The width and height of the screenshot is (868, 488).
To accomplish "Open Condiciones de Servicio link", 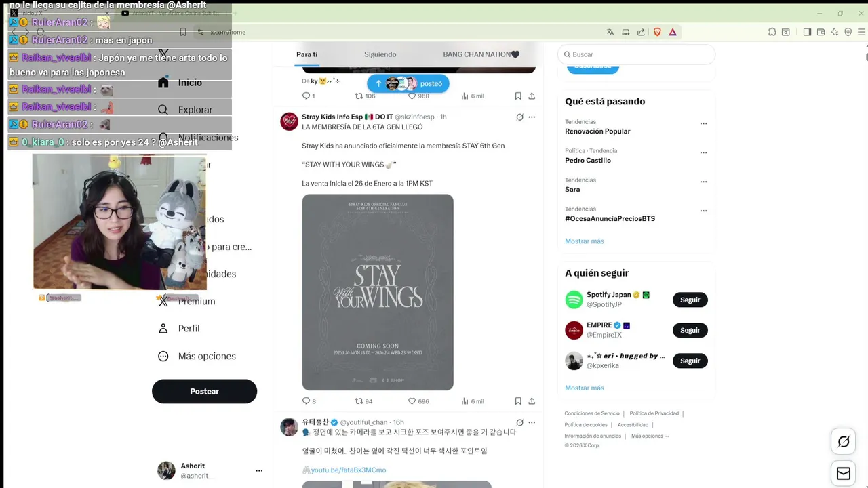I will point(592,413).
